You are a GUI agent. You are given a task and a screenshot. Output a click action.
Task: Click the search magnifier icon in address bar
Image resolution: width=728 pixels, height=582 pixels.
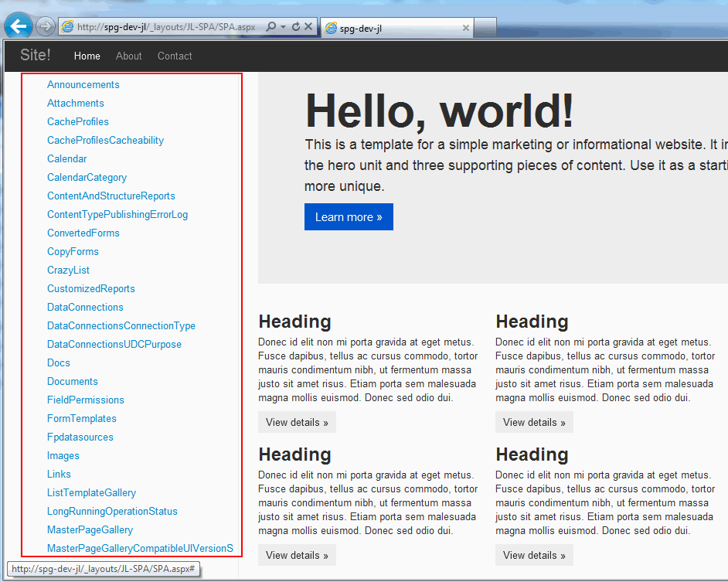(x=270, y=27)
